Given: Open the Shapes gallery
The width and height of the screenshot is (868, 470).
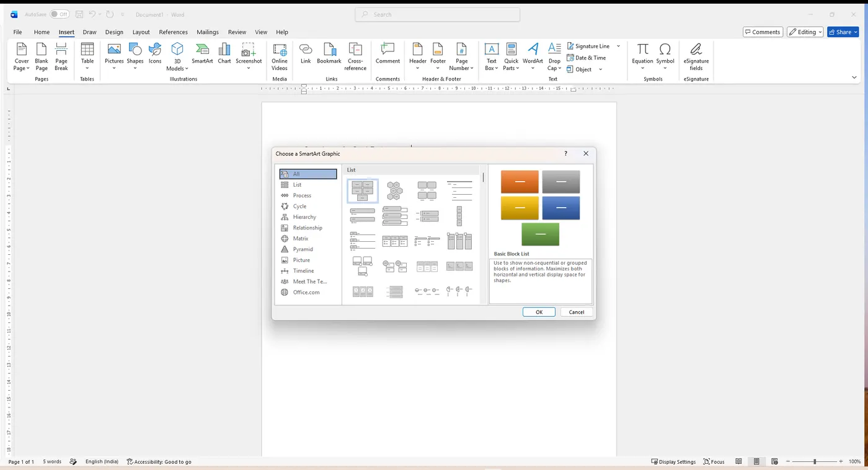Looking at the screenshot, I should (x=135, y=56).
